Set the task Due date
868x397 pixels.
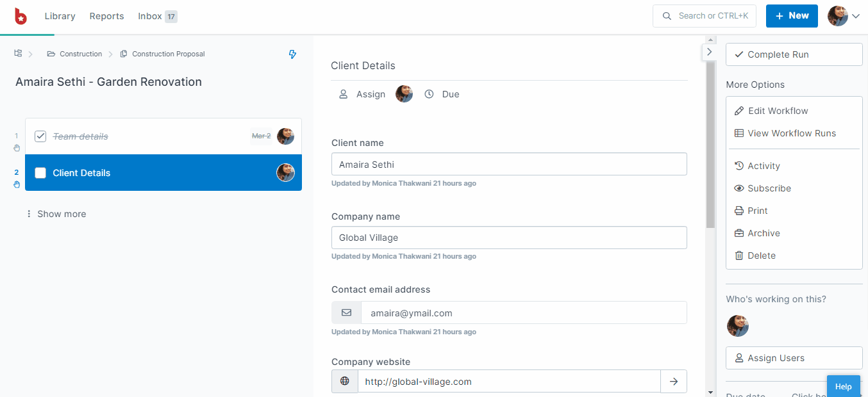pyautogui.click(x=442, y=94)
